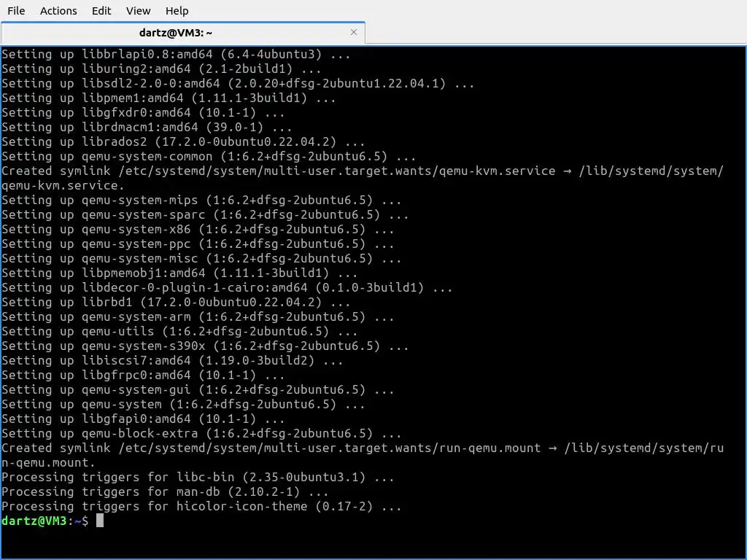
Task: Click 'Created symlink' line for qemu-kvm.service
Action: coord(363,178)
